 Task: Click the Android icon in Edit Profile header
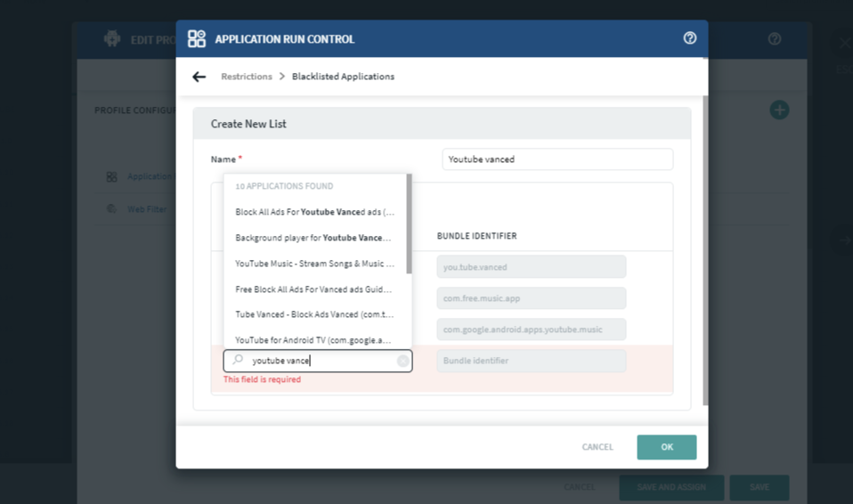tap(112, 39)
